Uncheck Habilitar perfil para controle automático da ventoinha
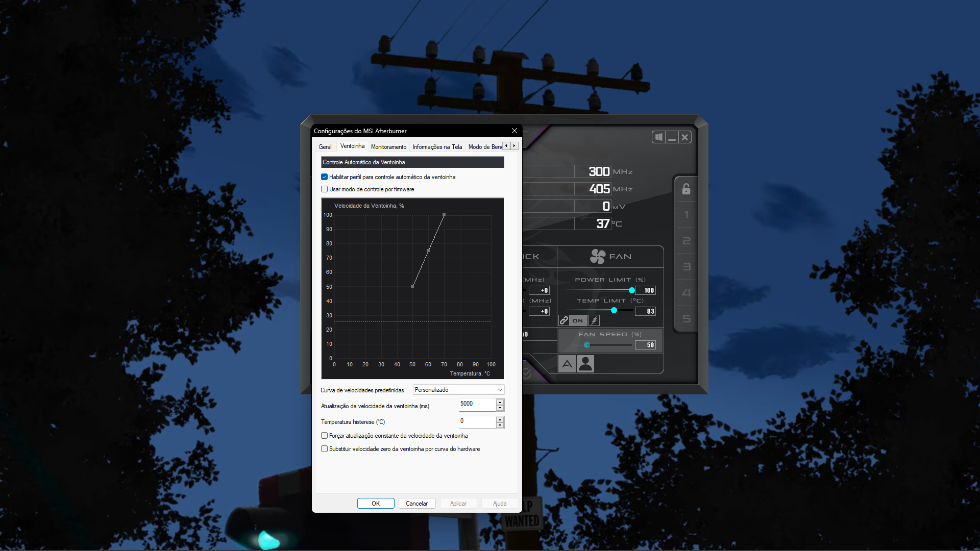This screenshot has height=551, width=980. [324, 177]
